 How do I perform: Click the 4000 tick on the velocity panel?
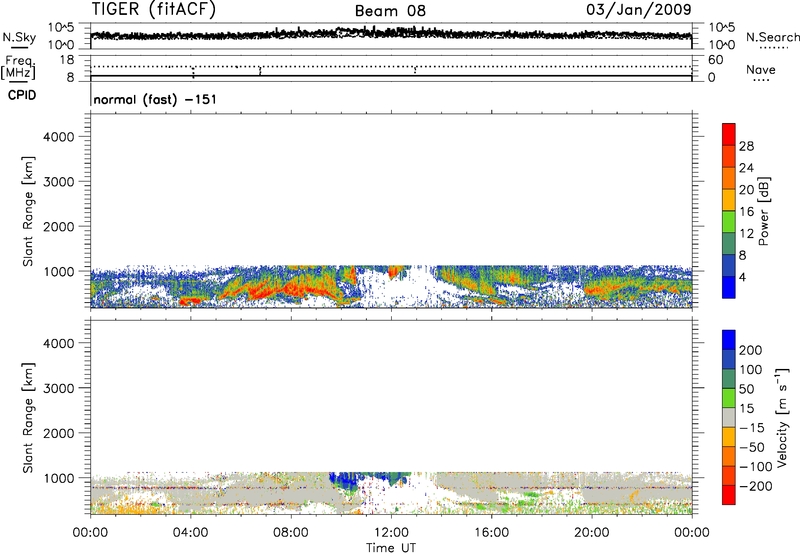click(59, 343)
